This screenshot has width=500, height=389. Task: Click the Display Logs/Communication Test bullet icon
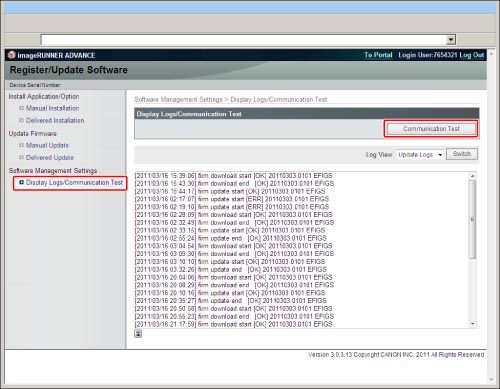22,182
